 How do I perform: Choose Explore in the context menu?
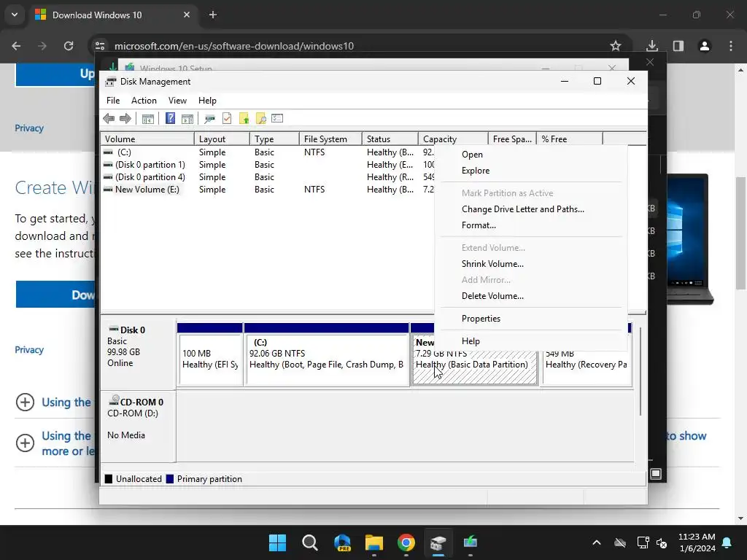pyautogui.click(x=531, y=171)
